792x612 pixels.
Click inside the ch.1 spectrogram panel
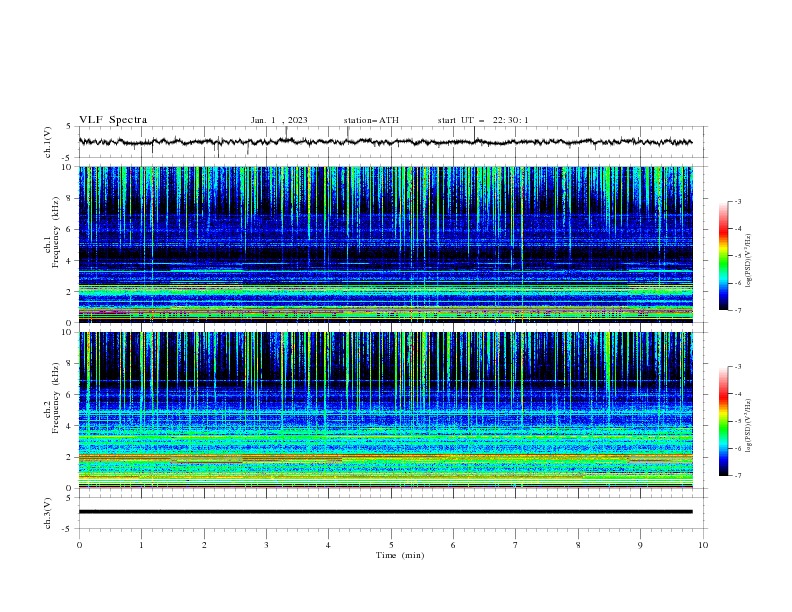[x=385, y=244]
